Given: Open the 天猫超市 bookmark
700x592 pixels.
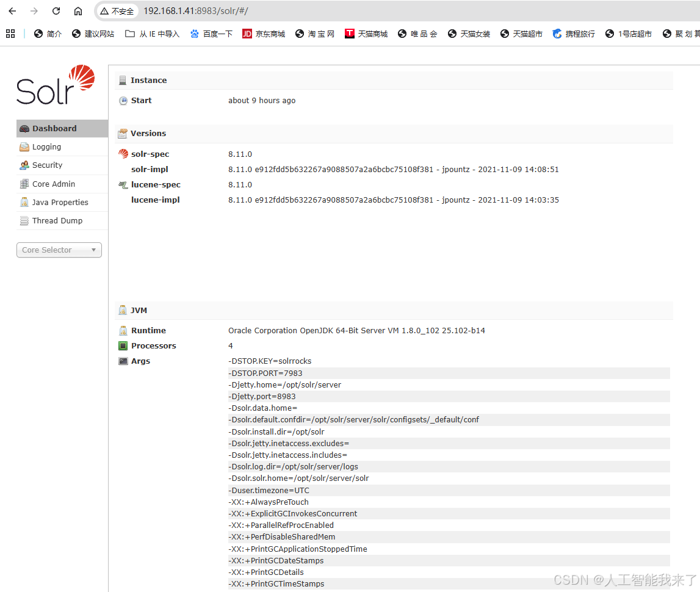Looking at the screenshot, I should click(x=521, y=34).
